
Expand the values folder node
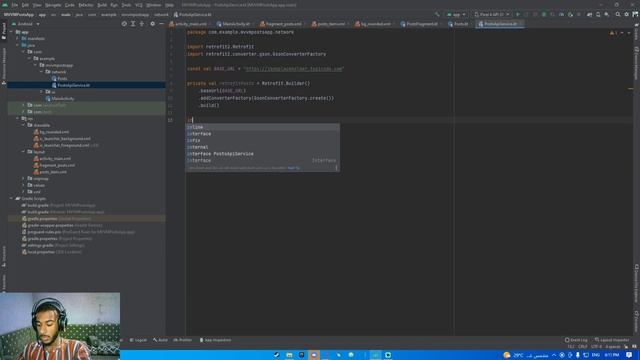click(x=23, y=185)
